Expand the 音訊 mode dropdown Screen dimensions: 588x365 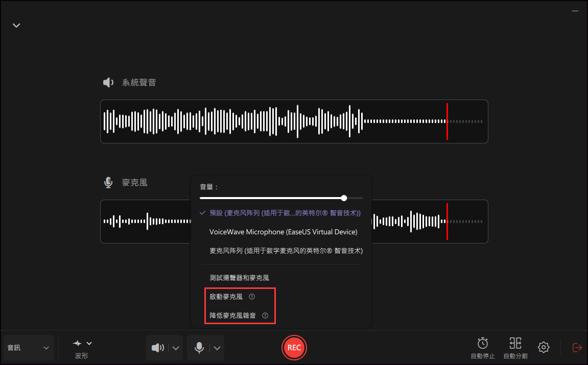(29, 348)
